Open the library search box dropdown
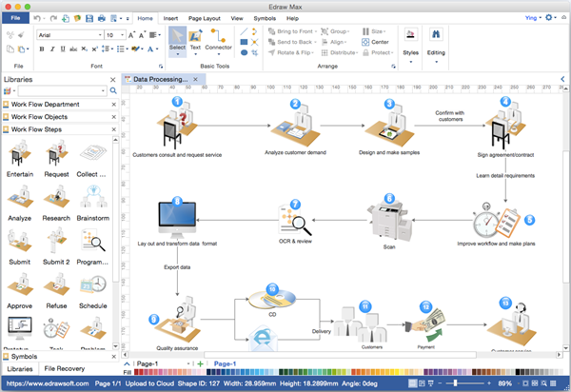The width and height of the screenshot is (571, 392). (x=103, y=90)
